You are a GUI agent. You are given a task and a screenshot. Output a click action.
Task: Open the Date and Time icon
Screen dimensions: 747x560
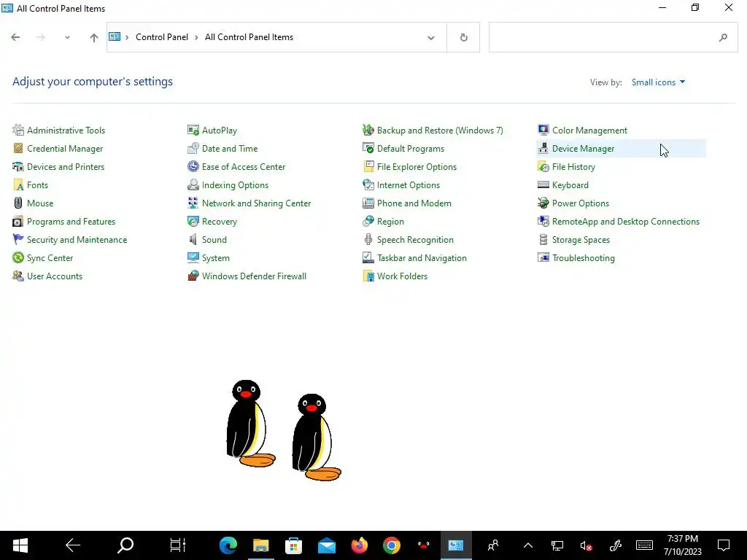[x=193, y=148]
